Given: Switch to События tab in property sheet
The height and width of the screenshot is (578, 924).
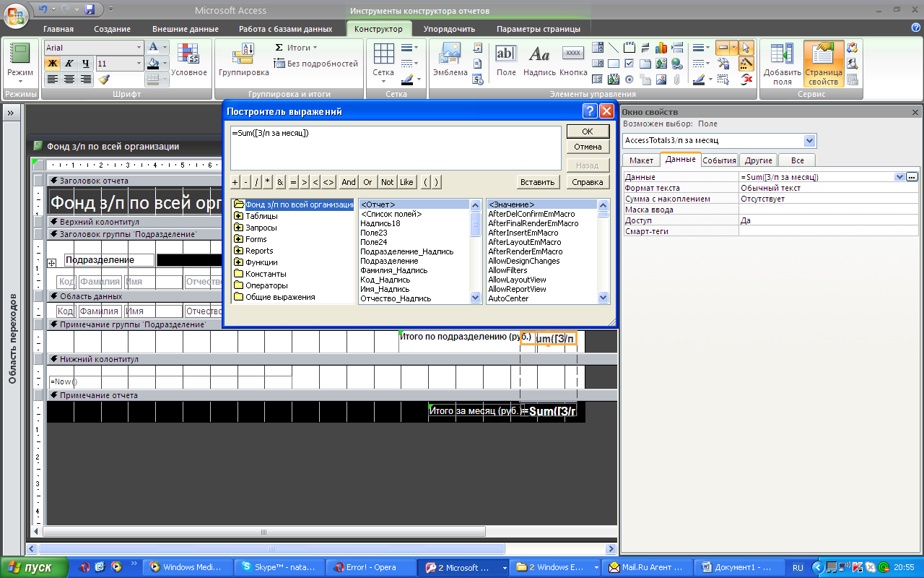Looking at the screenshot, I should (x=720, y=160).
